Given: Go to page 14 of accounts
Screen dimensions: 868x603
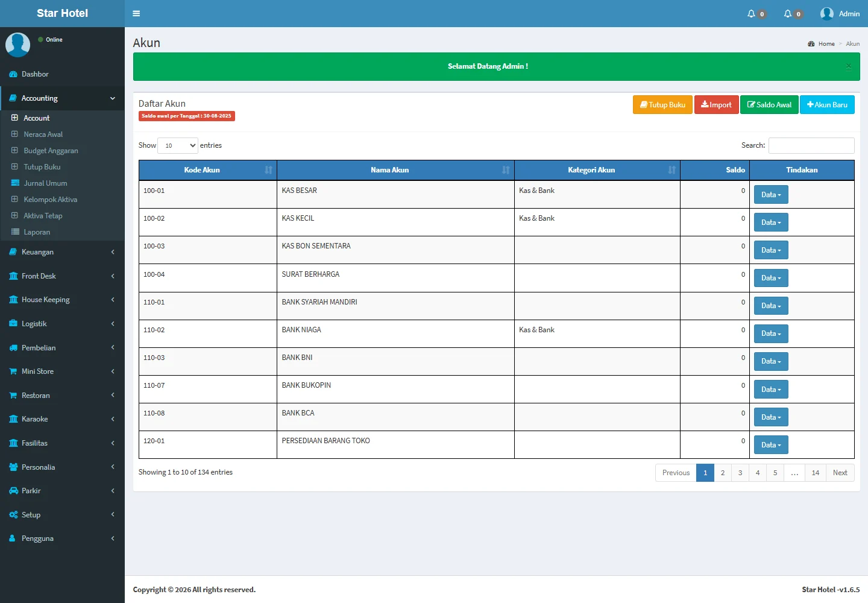Looking at the screenshot, I should click(x=815, y=473).
